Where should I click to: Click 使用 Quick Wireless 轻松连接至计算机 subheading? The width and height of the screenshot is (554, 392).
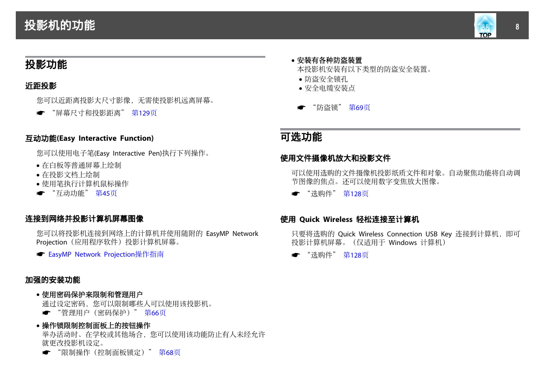click(x=350, y=220)
